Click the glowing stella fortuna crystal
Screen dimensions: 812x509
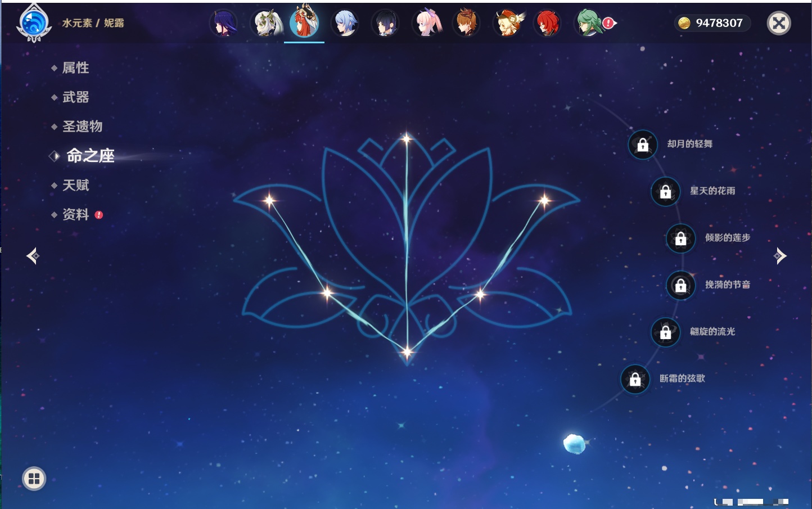[574, 443]
